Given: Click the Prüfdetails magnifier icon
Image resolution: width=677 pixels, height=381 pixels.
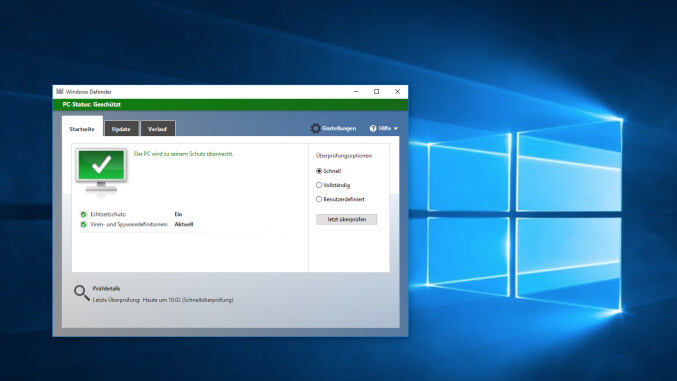Looking at the screenshot, I should (82, 292).
